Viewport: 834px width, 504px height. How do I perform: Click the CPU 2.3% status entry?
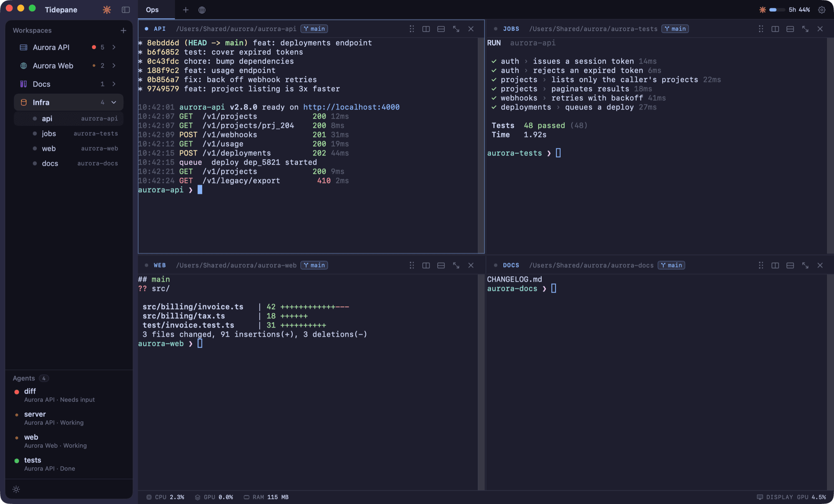click(x=166, y=497)
